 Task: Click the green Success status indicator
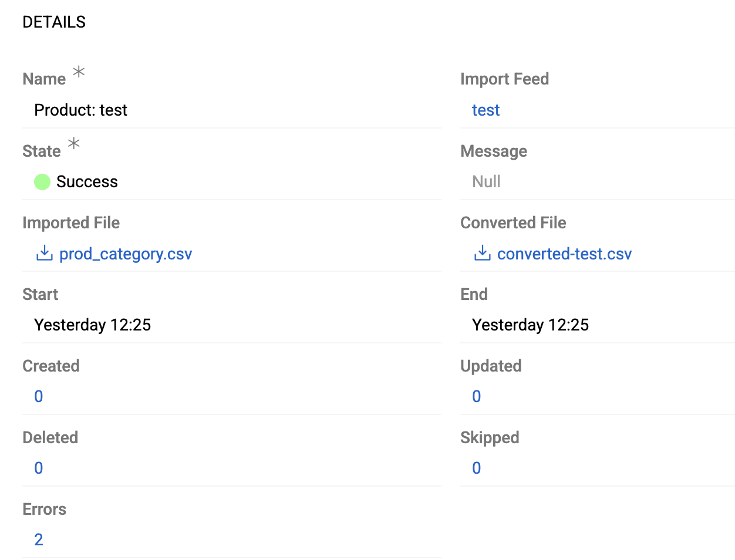42,182
